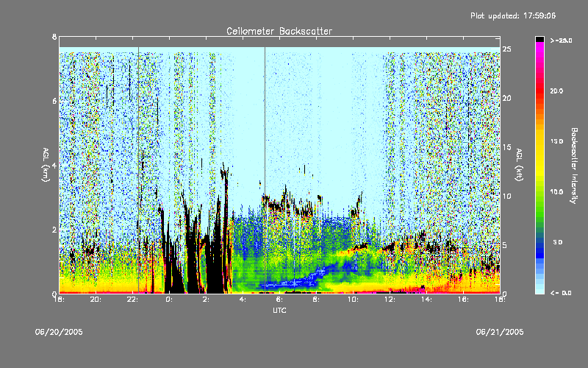Click the UTC x-axis label

pyautogui.click(x=279, y=310)
